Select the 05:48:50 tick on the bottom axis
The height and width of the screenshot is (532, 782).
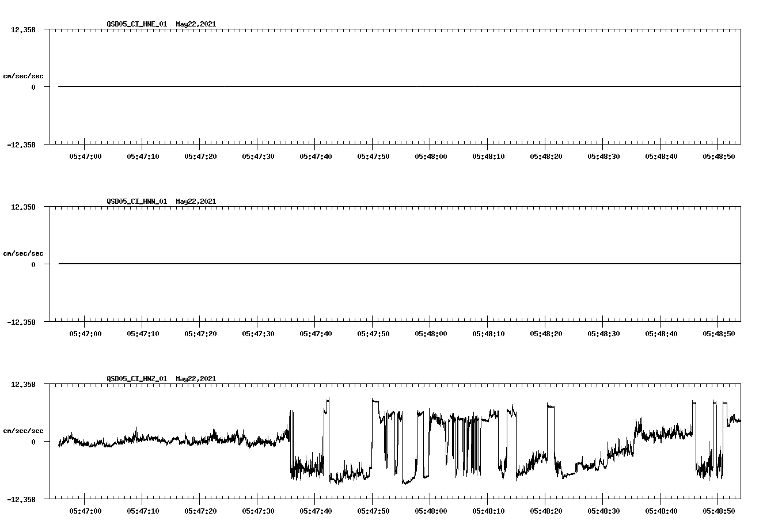(x=719, y=510)
